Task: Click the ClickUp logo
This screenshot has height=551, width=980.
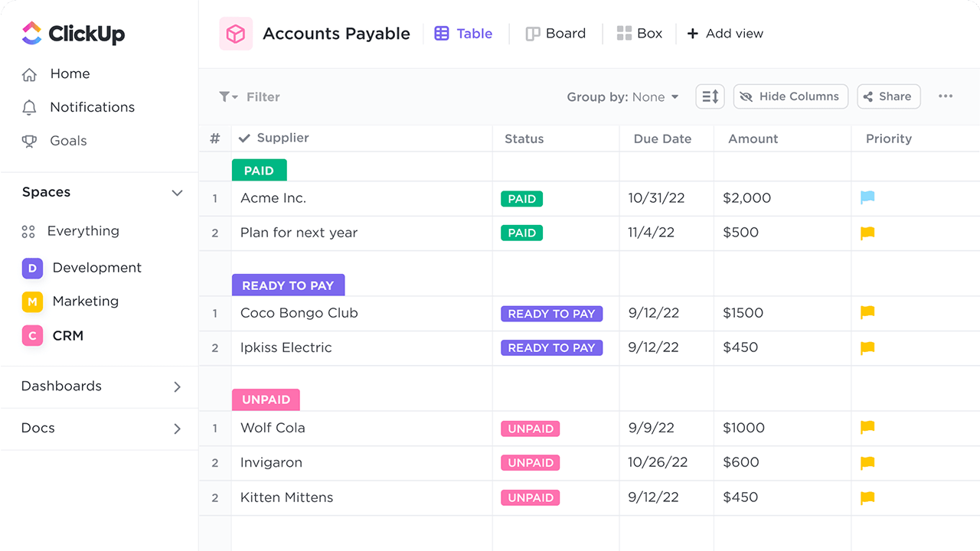Action: pyautogui.click(x=73, y=33)
